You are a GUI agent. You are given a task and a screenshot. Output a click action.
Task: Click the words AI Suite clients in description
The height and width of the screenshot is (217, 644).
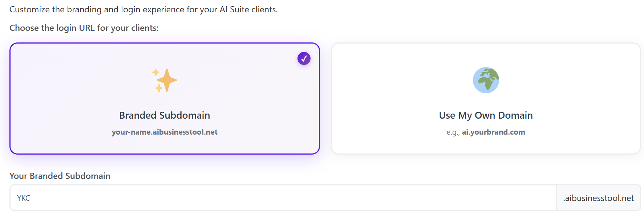(248, 9)
